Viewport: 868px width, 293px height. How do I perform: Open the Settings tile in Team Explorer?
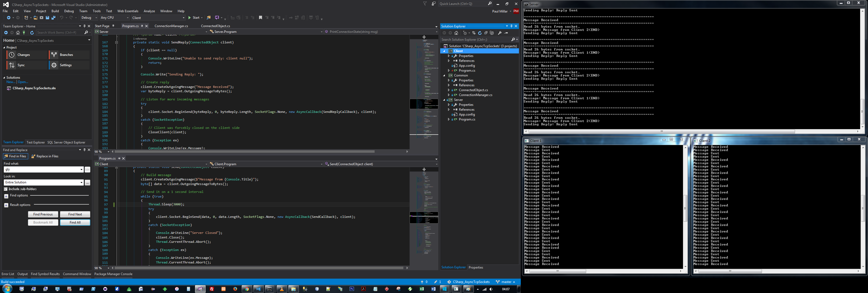click(x=69, y=65)
